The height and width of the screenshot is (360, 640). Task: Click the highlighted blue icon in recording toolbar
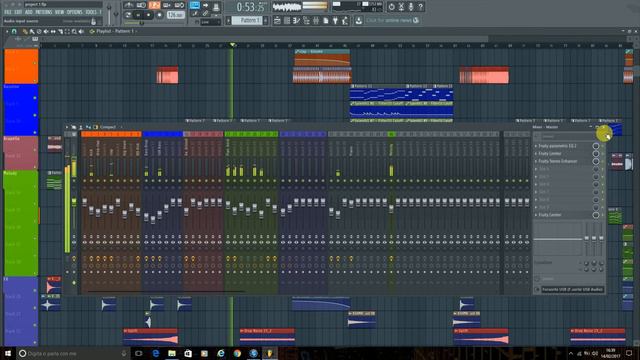(x=195, y=6)
